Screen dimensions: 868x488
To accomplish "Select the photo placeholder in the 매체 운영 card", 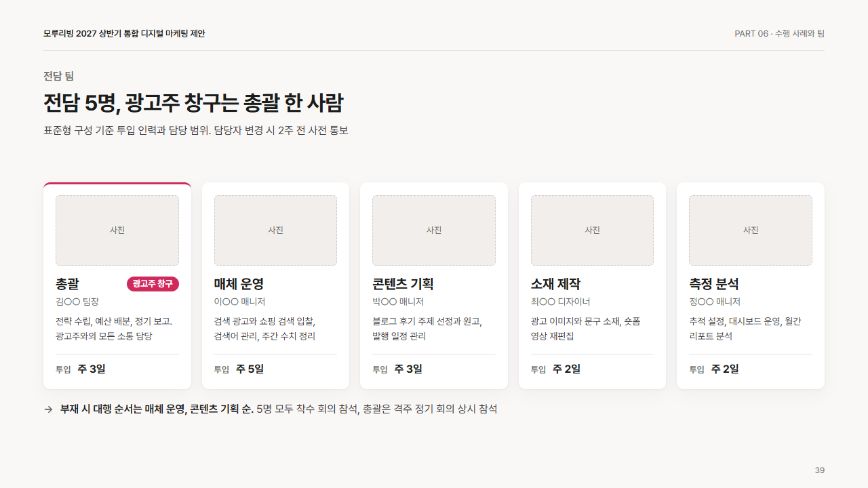I will pyautogui.click(x=275, y=230).
